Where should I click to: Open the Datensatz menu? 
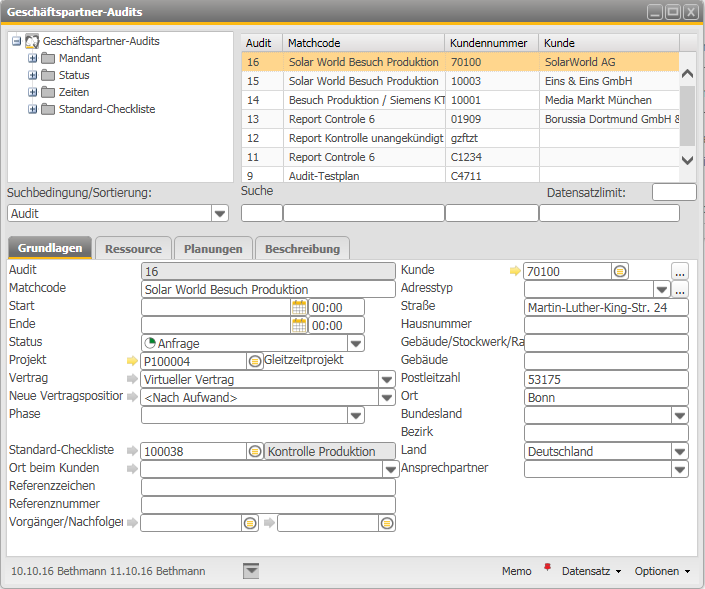tap(591, 571)
